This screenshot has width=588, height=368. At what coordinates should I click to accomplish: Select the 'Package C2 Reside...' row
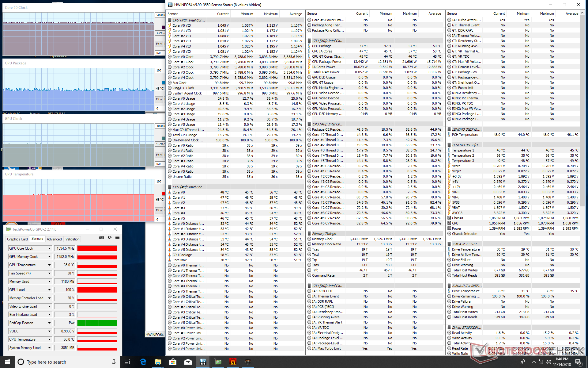[375, 129]
